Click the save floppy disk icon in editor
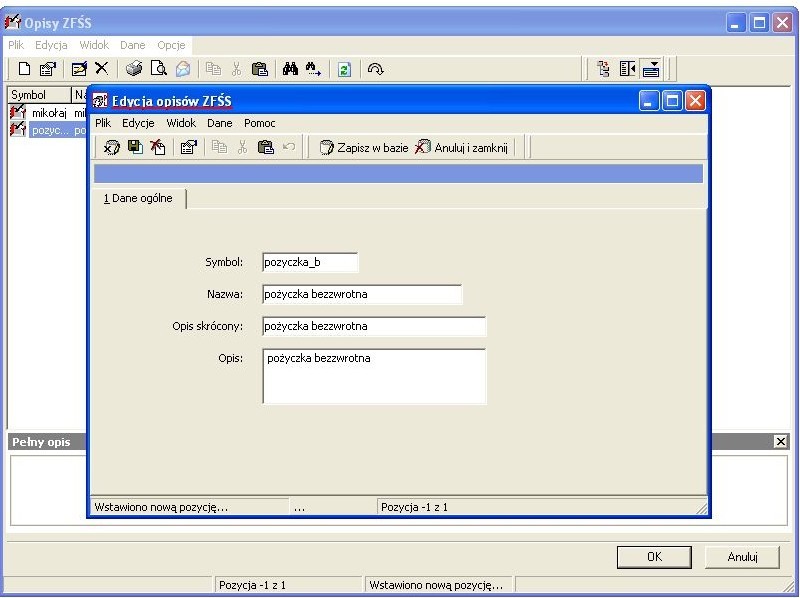The width and height of the screenshot is (800, 598). coord(135,147)
